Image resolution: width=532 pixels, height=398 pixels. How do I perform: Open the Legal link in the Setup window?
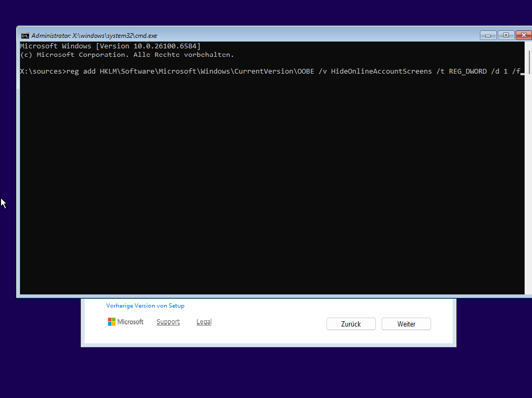point(204,322)
